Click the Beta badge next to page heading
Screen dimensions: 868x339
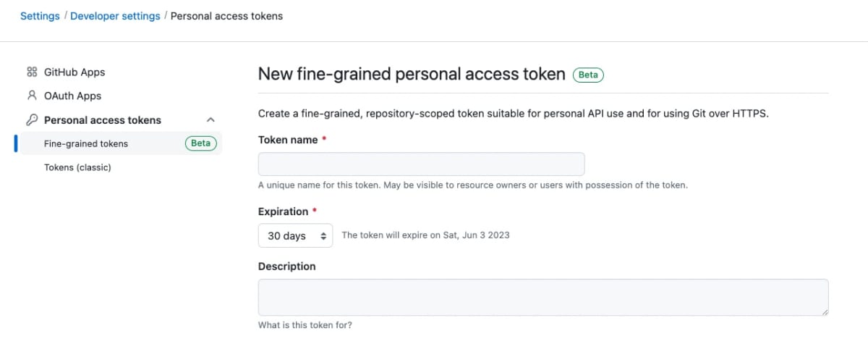click(x=588, y=75)
